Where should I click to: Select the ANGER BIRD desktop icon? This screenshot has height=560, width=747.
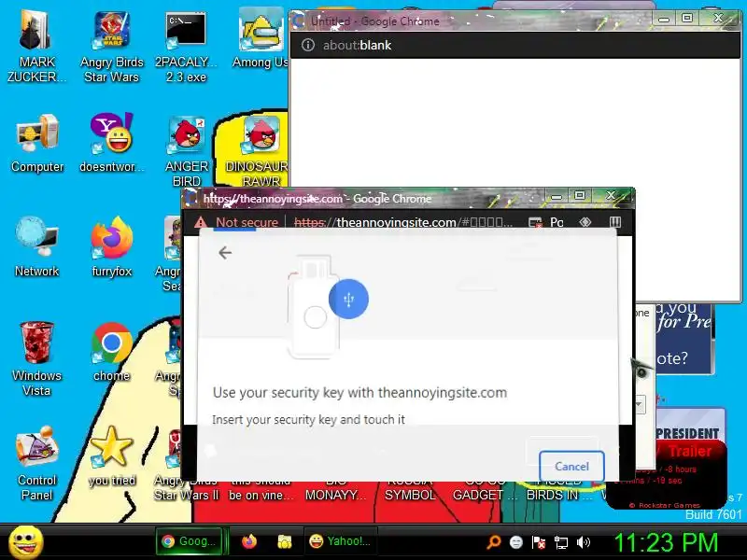(186, 151)
